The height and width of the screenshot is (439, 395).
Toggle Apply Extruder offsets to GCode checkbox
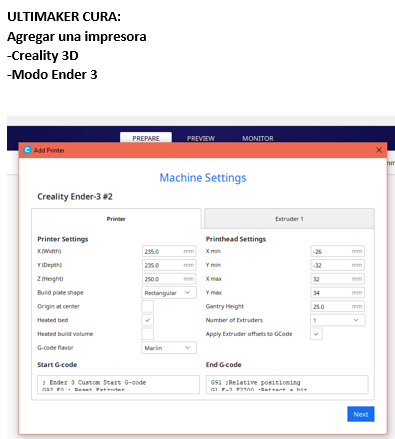coord(316,334)
